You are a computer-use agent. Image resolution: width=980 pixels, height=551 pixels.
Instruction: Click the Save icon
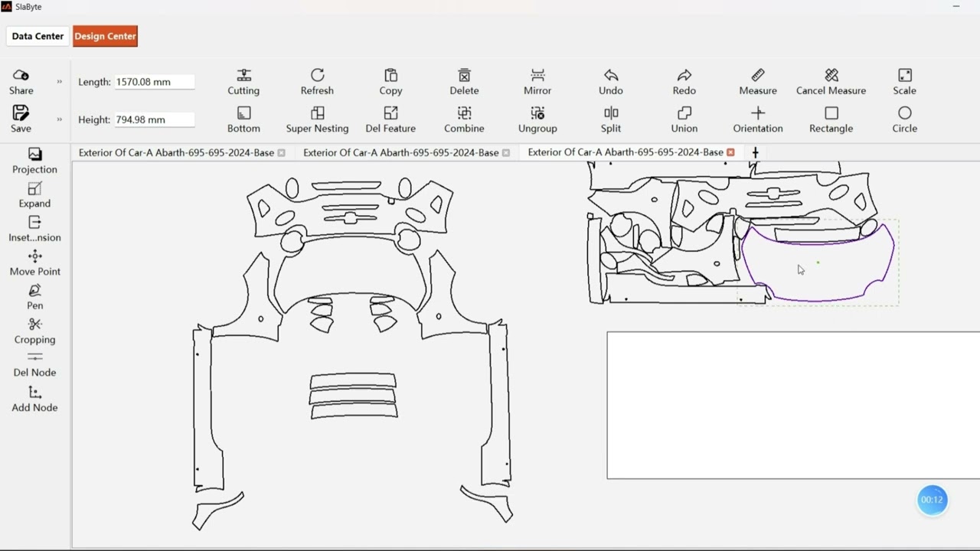21,119
